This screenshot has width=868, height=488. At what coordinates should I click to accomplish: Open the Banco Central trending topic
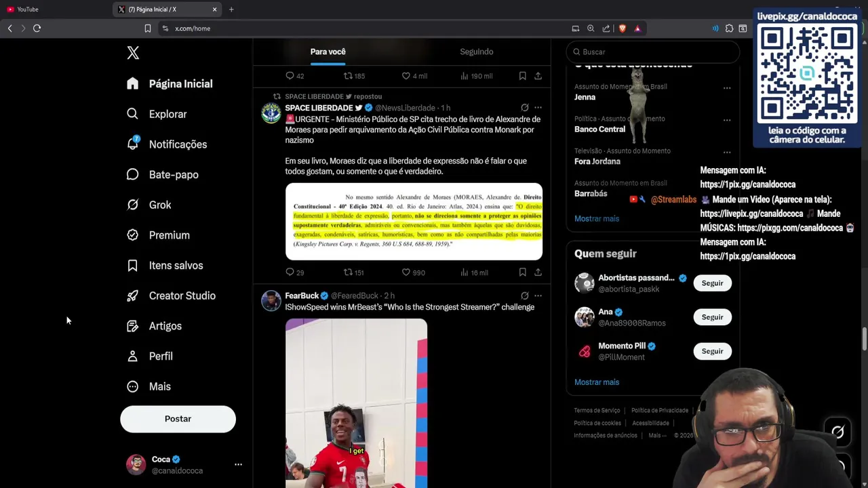click(599, 129)
